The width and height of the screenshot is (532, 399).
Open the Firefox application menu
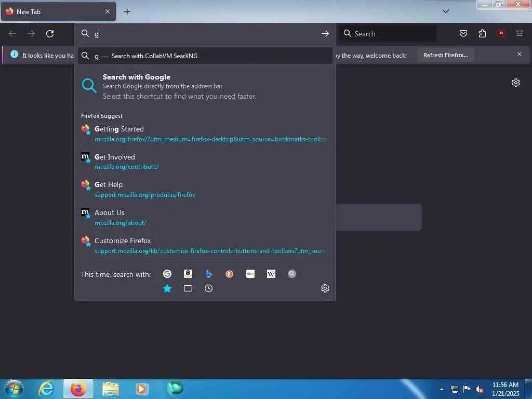click(520, 33)
